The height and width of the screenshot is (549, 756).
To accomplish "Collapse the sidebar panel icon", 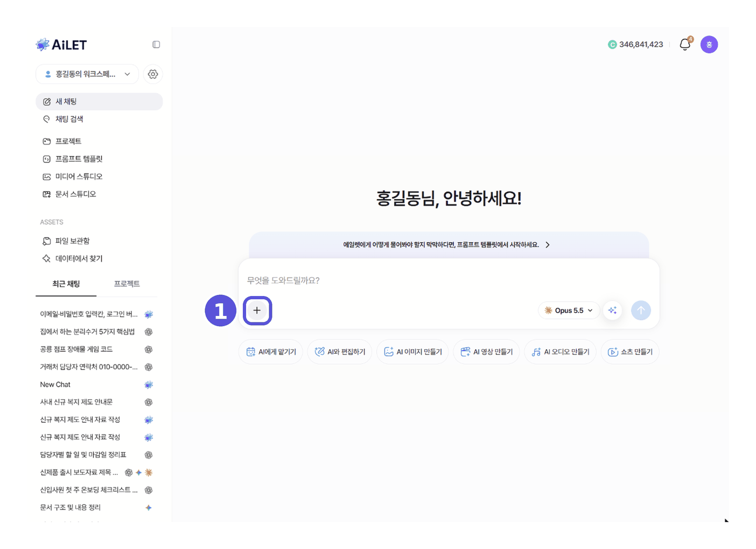I will pyautogui.click(x=156, y=45).
